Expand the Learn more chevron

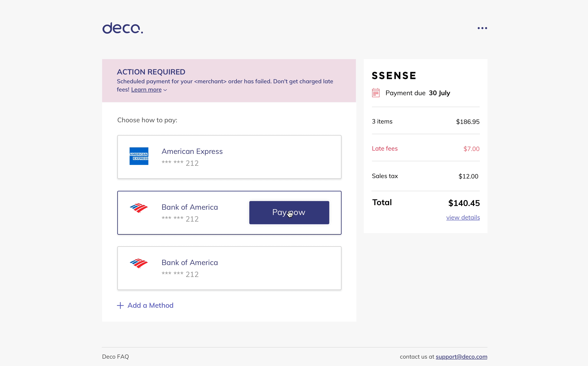(165, 90)
